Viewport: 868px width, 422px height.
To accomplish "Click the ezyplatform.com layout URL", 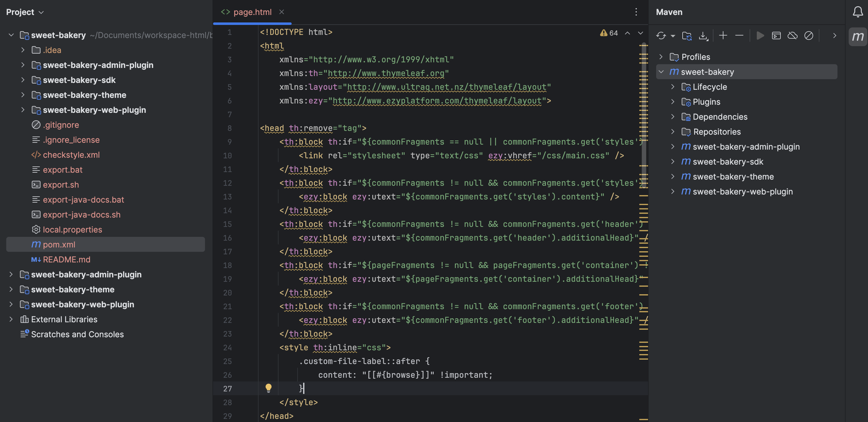I will [x=437, y=101].
